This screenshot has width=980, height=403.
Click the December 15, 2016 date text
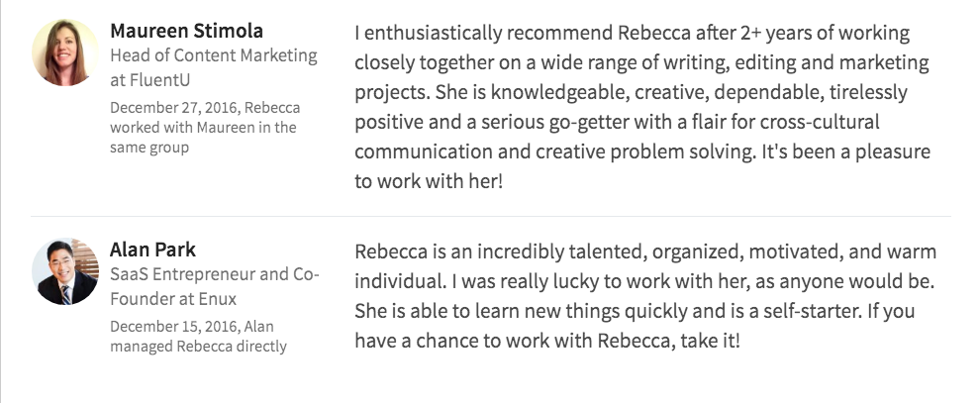pyautogui.click(x=174, y=326)
